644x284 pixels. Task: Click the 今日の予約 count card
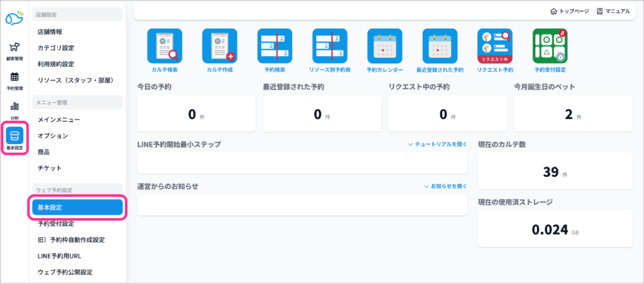click(196, 114)
